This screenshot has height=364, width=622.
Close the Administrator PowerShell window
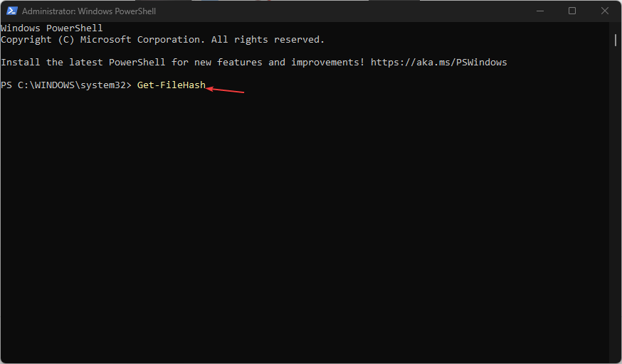[604, 11]
